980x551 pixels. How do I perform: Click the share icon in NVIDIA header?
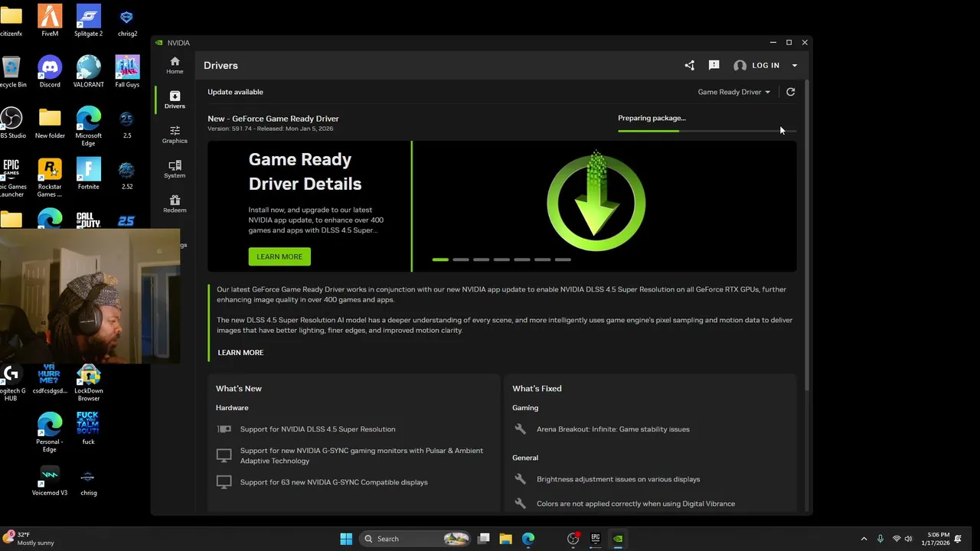click(x=689, y=66)
